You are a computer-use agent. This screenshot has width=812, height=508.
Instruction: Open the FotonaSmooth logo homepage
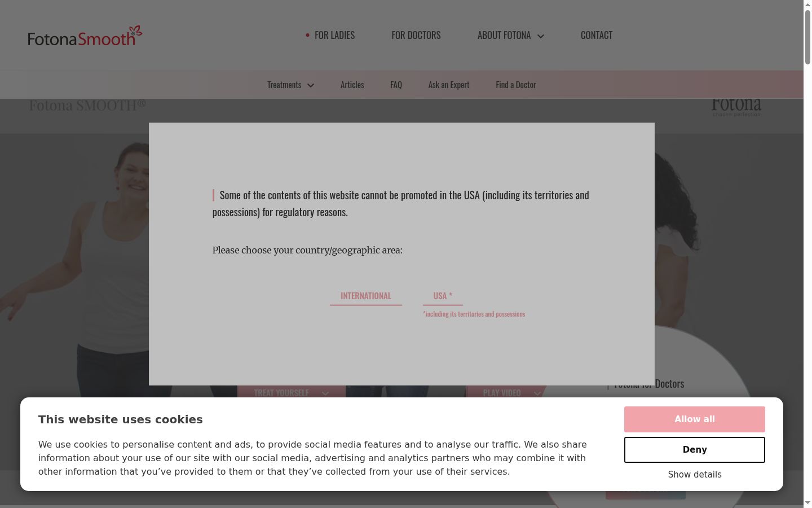85,36
